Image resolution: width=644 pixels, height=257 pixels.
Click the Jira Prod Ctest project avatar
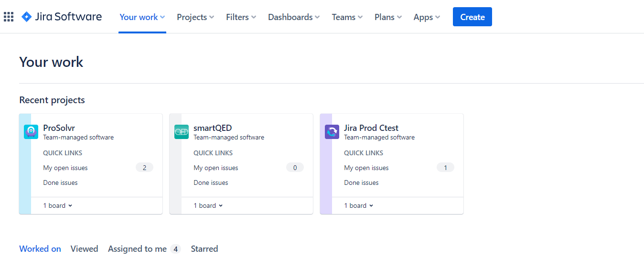pos(332,132)
